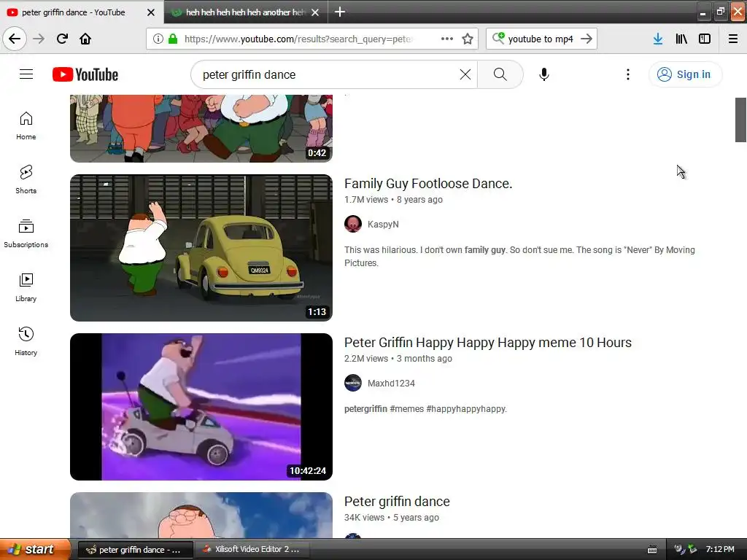Open the Family Guy Footloose Dance title
The image size is (747, 560).
click(x=428, y=183)
